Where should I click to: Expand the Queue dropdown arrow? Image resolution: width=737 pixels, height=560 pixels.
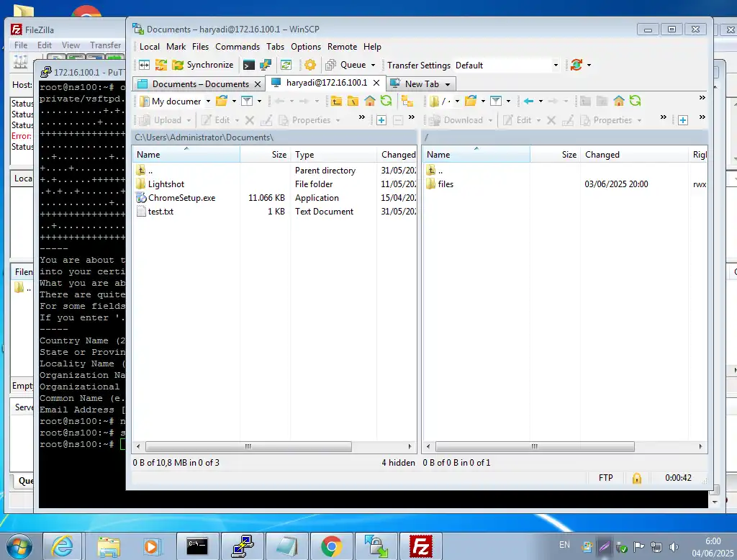pyautogui.click(x=373, y=66)
